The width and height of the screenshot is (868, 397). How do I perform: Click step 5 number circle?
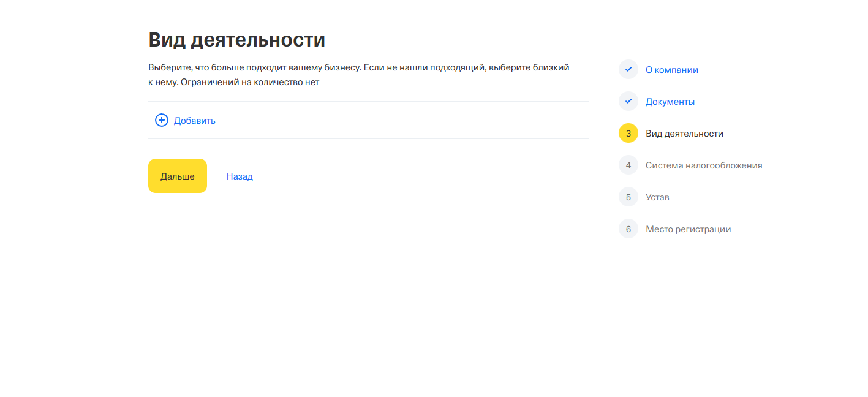pyautogui.click(x=628, y=197)
